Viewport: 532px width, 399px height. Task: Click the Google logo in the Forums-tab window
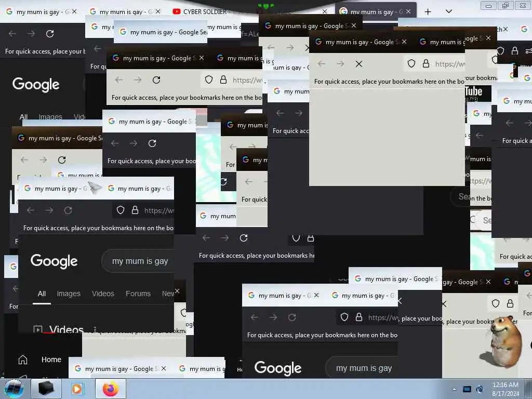click(54, 261)
